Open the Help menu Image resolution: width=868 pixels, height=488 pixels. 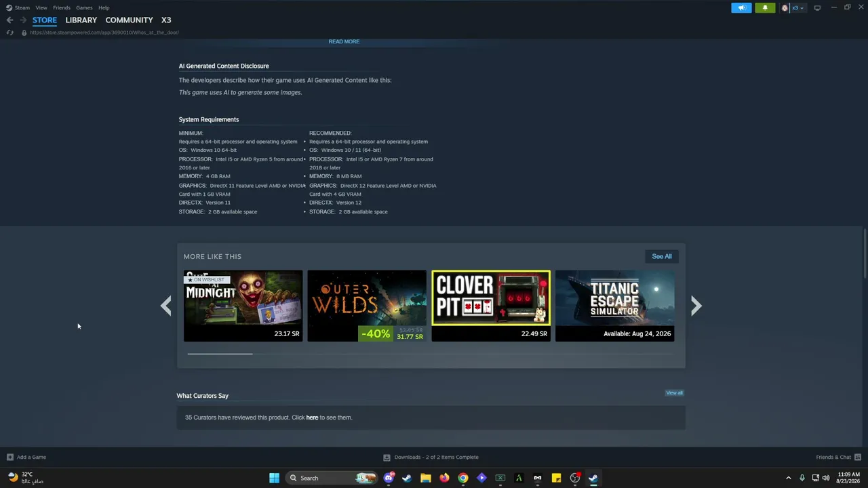pyautogui.click(x=104, y=7)
